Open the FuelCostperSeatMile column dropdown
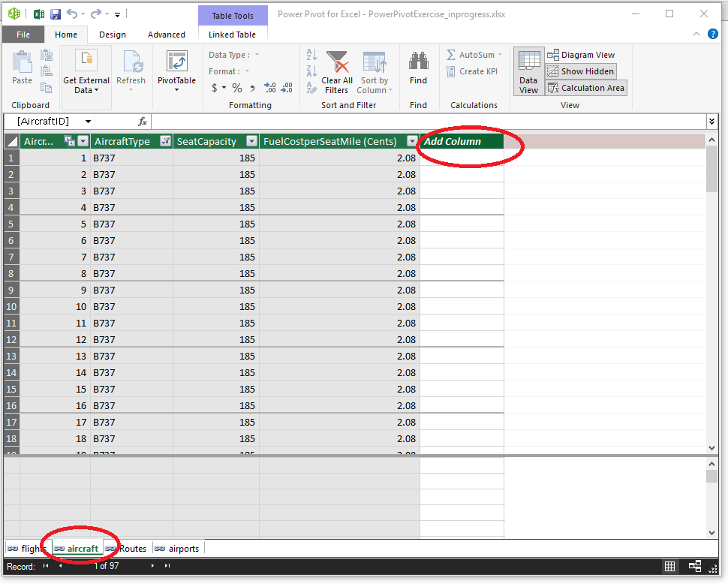 pos(411,141)
